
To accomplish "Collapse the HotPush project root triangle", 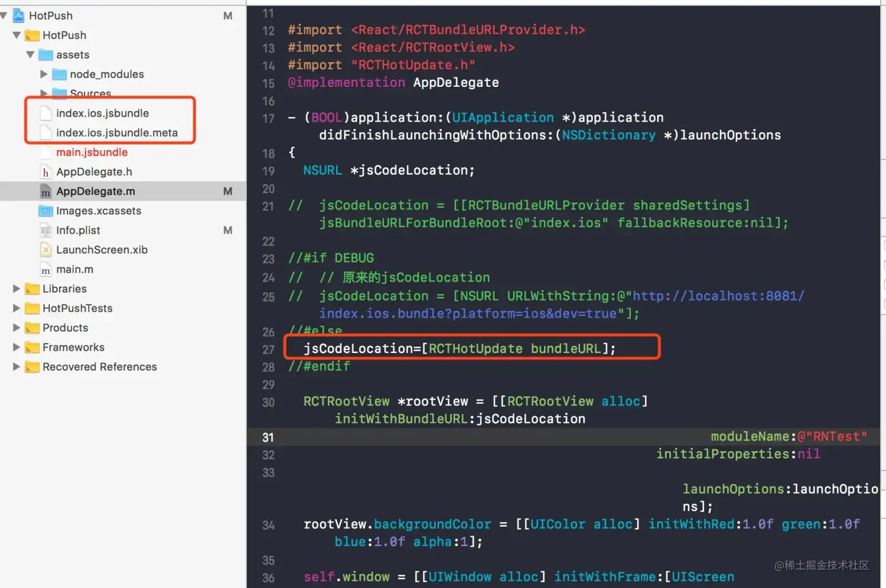I will tap(4, 15).
